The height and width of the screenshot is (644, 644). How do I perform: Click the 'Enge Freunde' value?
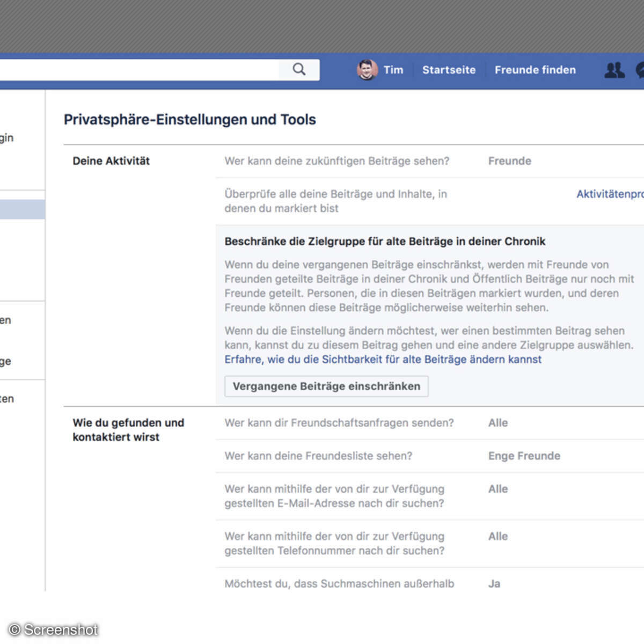[x=524, y=456]
